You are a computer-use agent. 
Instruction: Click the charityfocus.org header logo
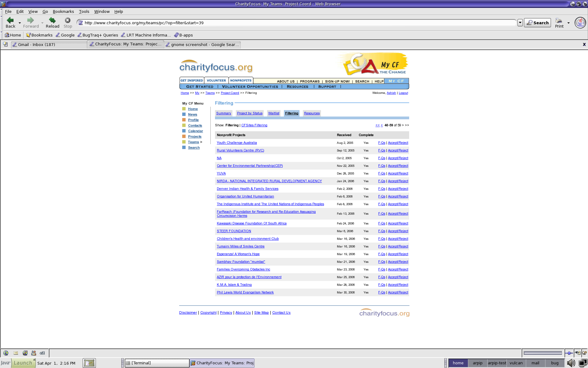coord(216,66)
